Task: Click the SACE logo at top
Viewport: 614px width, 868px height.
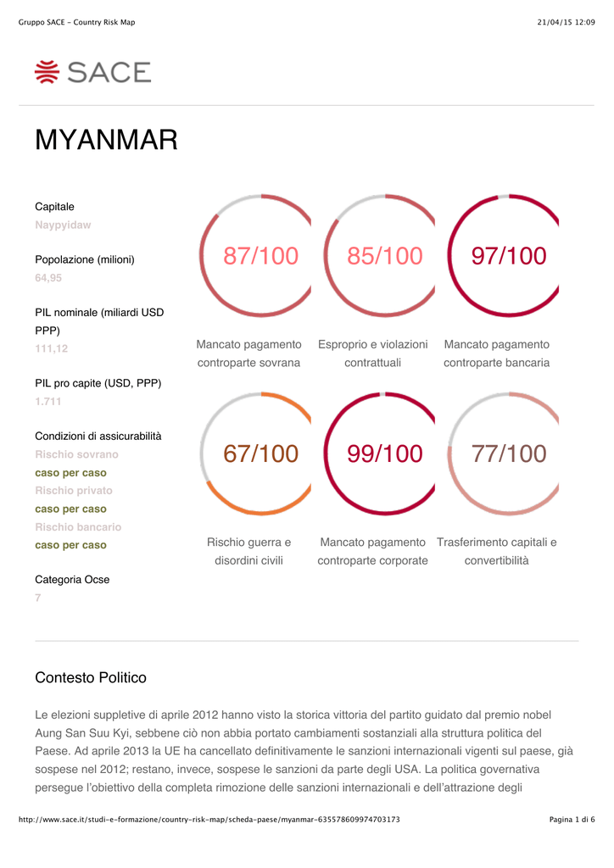Action: click(93, 72)
